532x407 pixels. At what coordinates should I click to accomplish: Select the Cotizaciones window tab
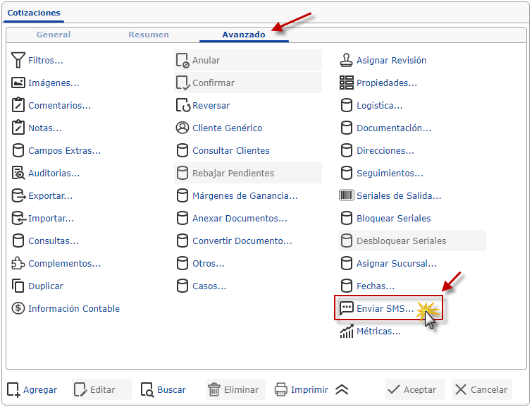click(34, 13)
